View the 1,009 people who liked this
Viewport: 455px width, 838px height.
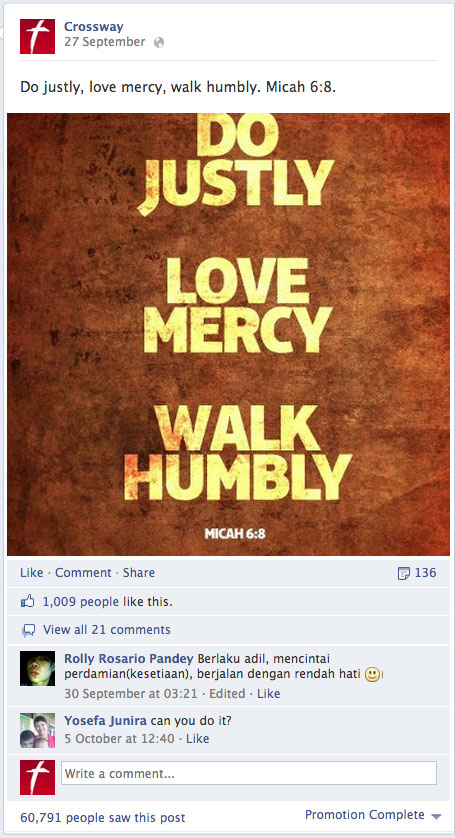81,602
